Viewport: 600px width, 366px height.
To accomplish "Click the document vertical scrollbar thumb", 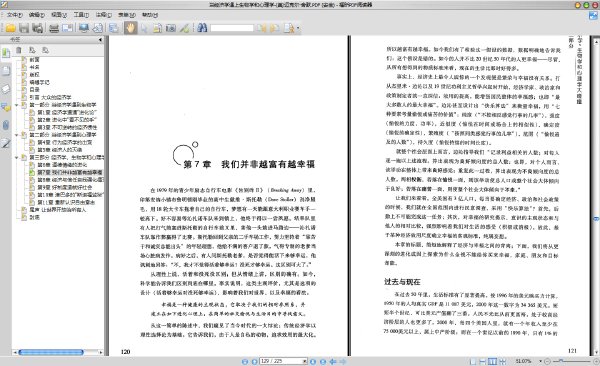I will click(596, 219).
